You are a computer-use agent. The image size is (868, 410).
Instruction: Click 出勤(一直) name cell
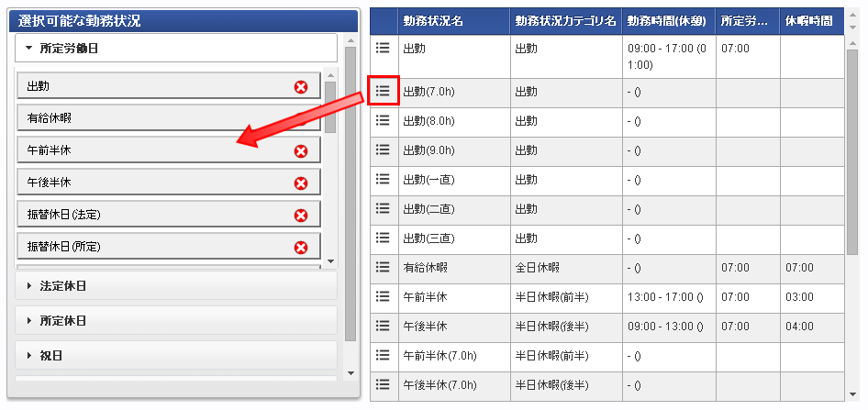[454, 181]
